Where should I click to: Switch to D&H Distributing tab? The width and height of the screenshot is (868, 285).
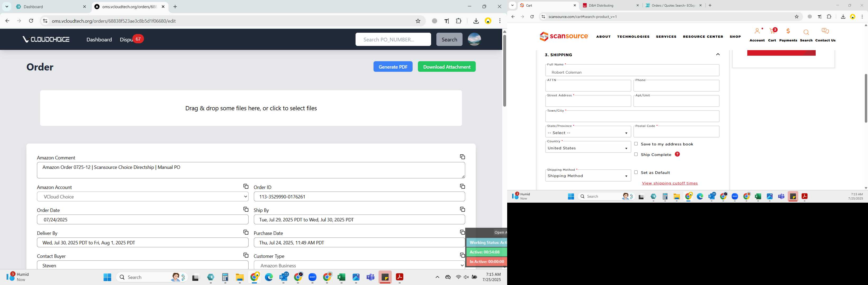click(x=610, y=5)
